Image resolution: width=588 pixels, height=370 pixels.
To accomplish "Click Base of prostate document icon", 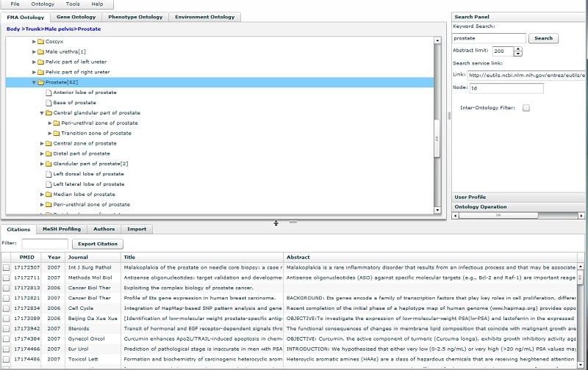I will point(49,103).
